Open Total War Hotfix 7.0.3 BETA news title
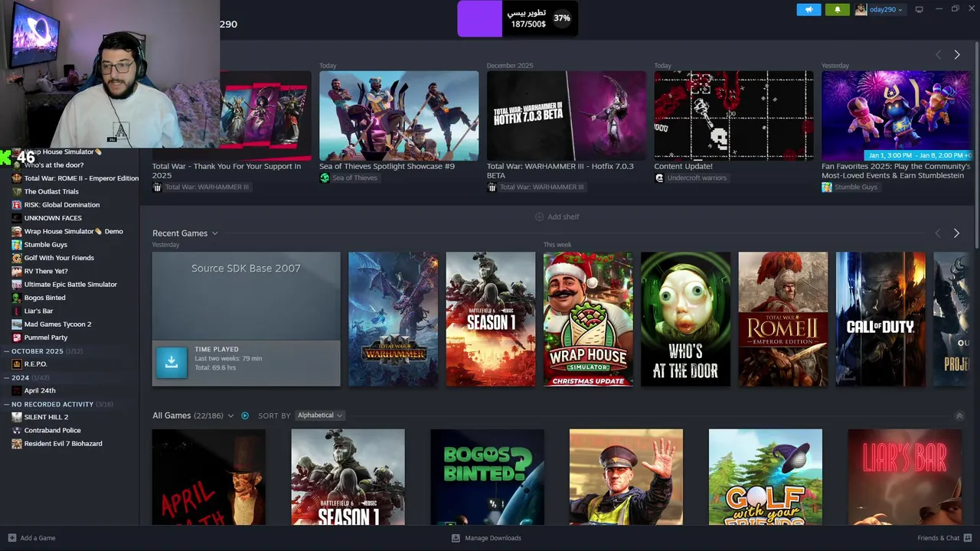980x551 pixels. (560, 170)
